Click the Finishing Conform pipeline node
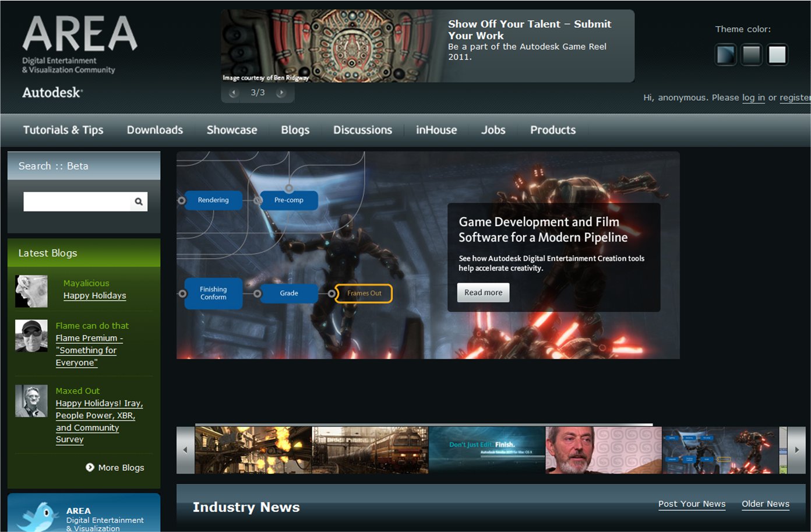The height and width of the screenshot is (532, 811). [213, 293]
